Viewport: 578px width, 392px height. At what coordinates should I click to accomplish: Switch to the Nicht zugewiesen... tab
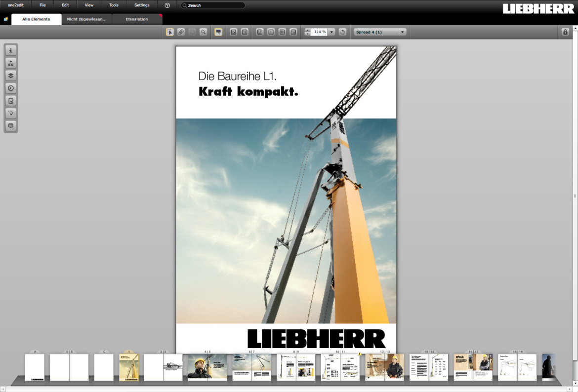click(x=86, y=19)
